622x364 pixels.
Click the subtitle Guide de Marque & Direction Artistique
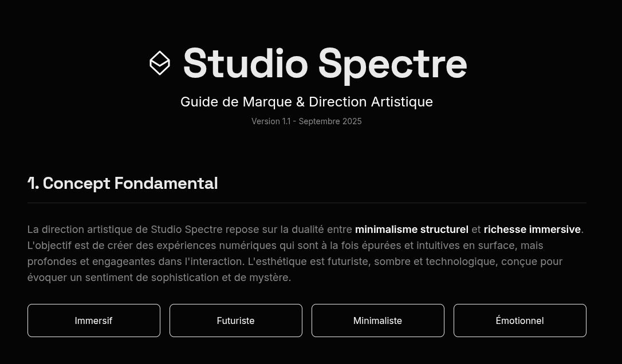coord(306,101)
